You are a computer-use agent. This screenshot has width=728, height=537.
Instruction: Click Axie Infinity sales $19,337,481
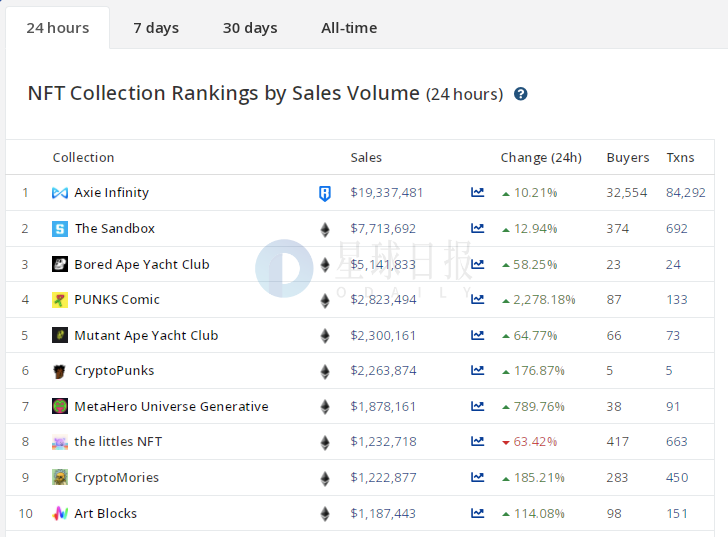click(x=386, y=193)
